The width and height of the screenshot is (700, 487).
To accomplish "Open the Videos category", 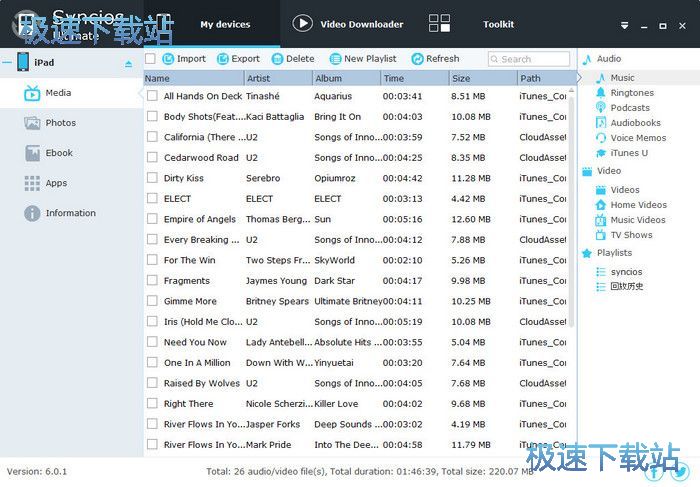I will click(x=625, y=190).
